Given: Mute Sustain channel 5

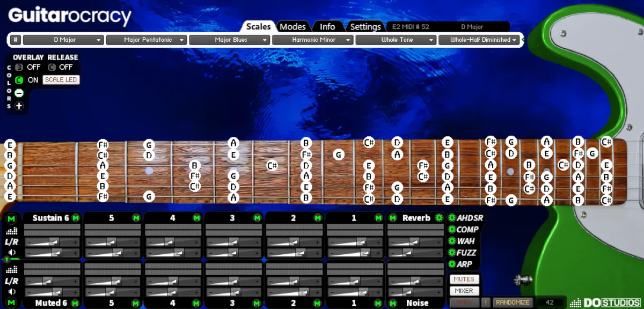Looking at the screenshot, I should click(x=136, y=218).
